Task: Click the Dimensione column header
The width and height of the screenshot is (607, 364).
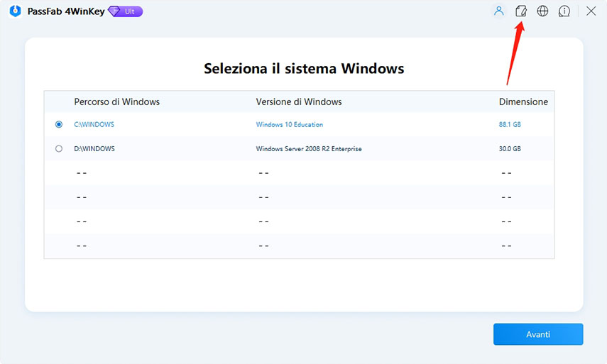Action: pos(523,102)
